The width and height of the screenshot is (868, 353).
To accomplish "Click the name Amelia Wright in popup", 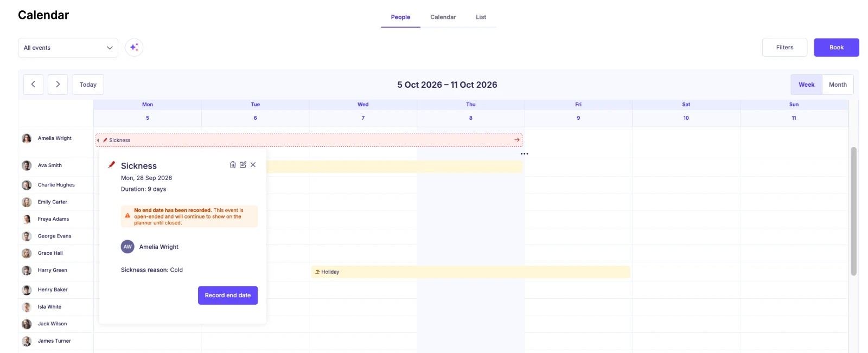I will (x=158, y=247).
